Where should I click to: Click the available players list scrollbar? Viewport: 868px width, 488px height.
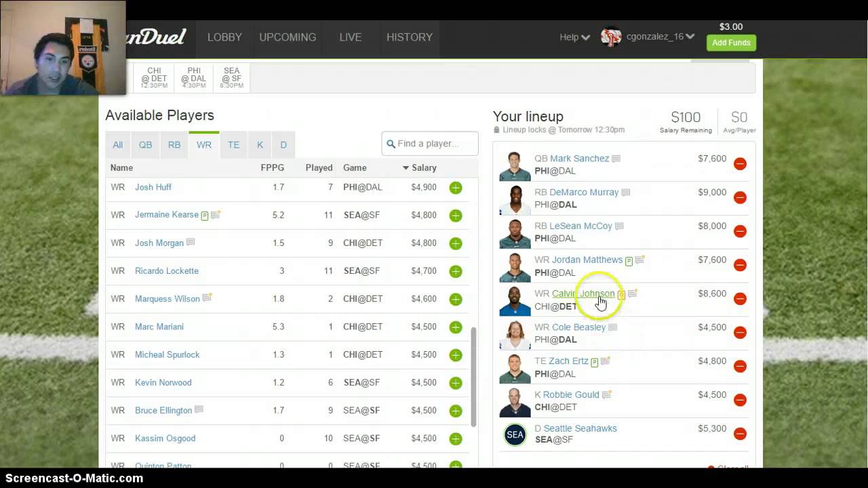tap(474, 376)
